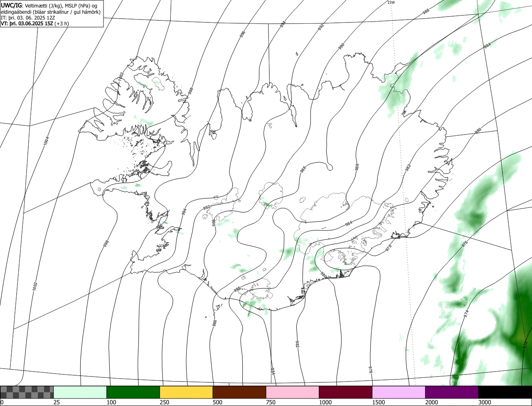Click the legend value "25"
532x406 pixels.
point(57,402)
